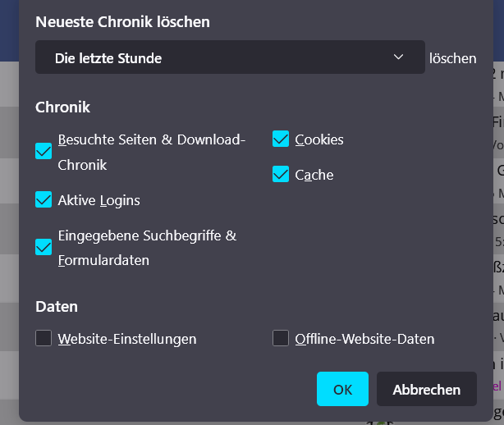Click the "Neueste Chronik löschen" dialog title
504x425 pixels.
pyautogui.click(x=122, y=22)
